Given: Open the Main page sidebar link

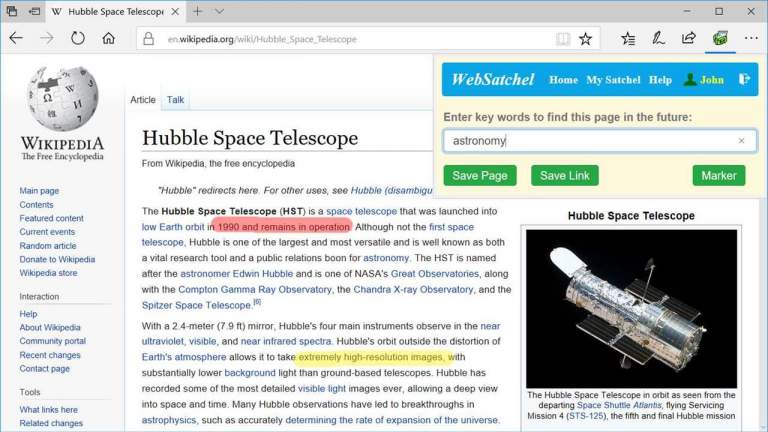Looking at the screenshot, I should point(39,191).
